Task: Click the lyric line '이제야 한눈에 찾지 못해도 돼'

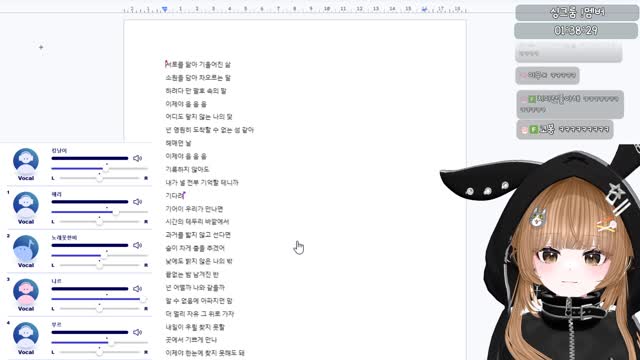Action: coord(205,353)
